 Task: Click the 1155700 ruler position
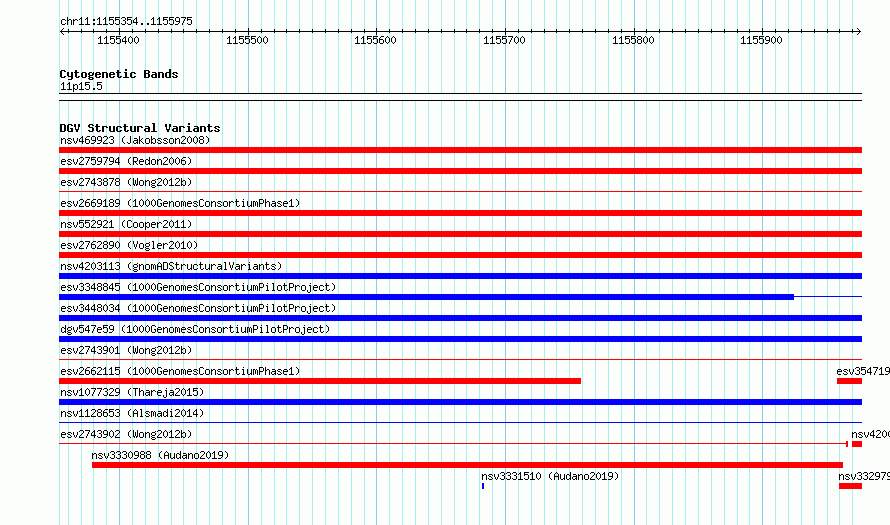(x=504, y=40)
